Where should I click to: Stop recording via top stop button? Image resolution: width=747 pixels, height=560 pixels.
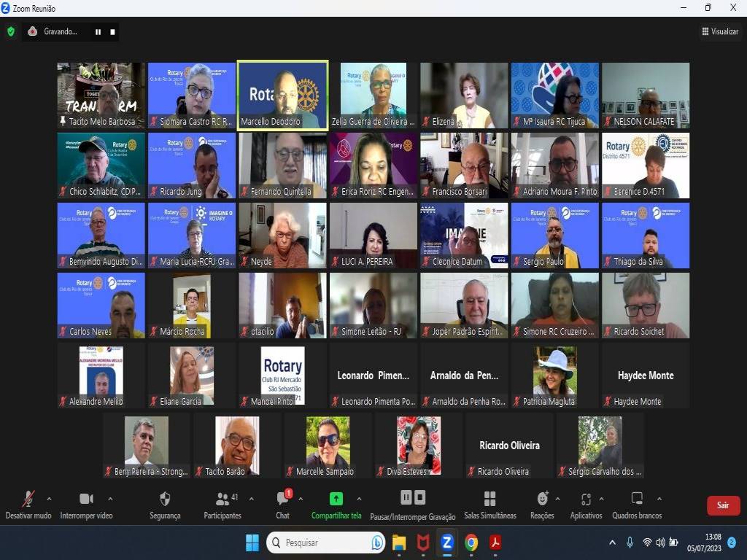tap(112, 31)
